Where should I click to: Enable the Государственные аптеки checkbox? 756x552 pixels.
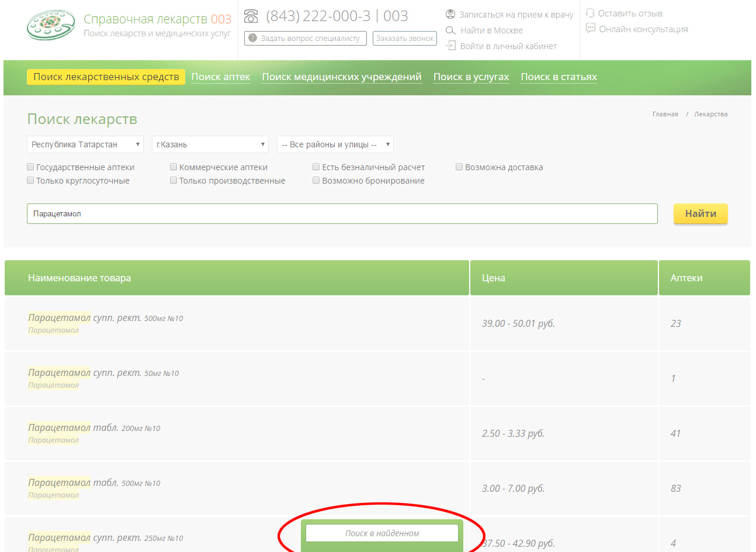pos(30,167)
